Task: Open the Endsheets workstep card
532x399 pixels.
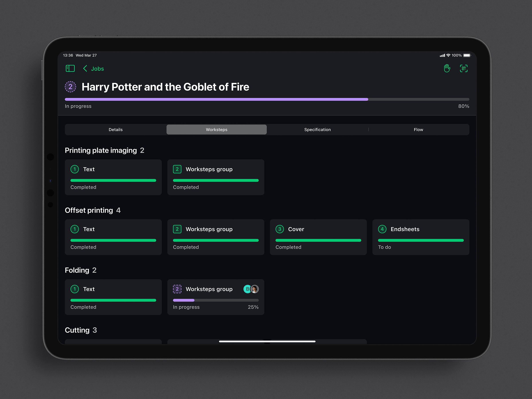Action: tap(421, 237)
